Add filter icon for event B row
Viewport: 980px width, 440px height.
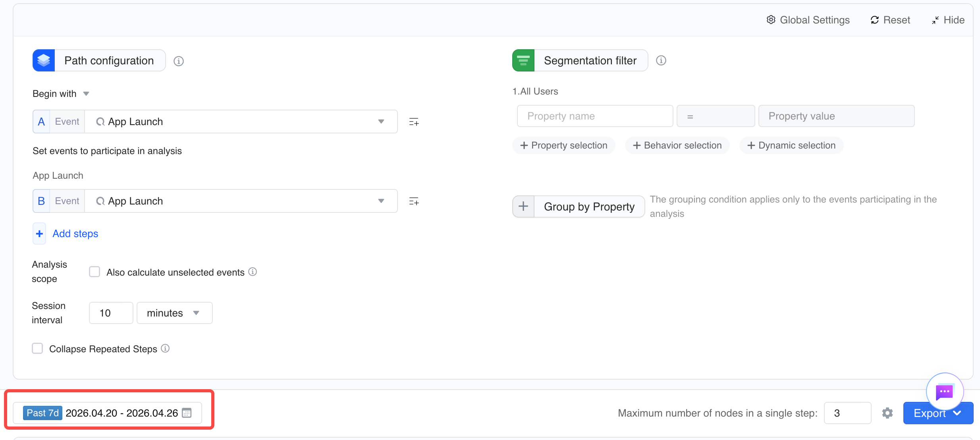tap(414, 201)
